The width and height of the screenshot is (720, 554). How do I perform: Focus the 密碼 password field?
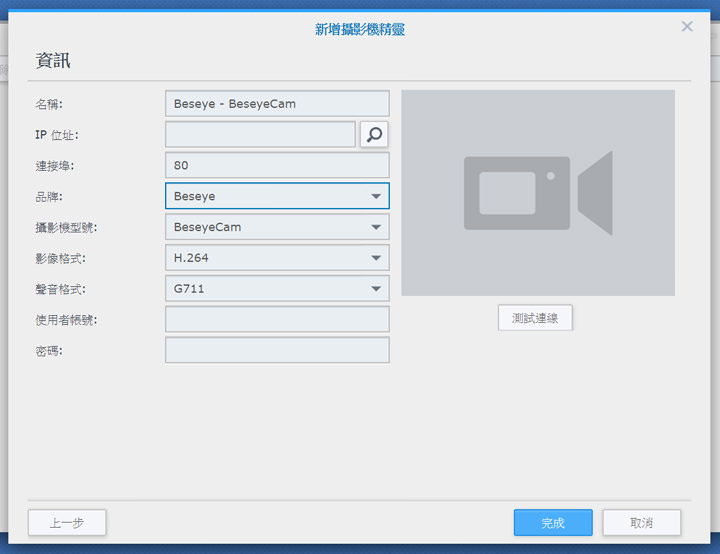tap(277, 351)
